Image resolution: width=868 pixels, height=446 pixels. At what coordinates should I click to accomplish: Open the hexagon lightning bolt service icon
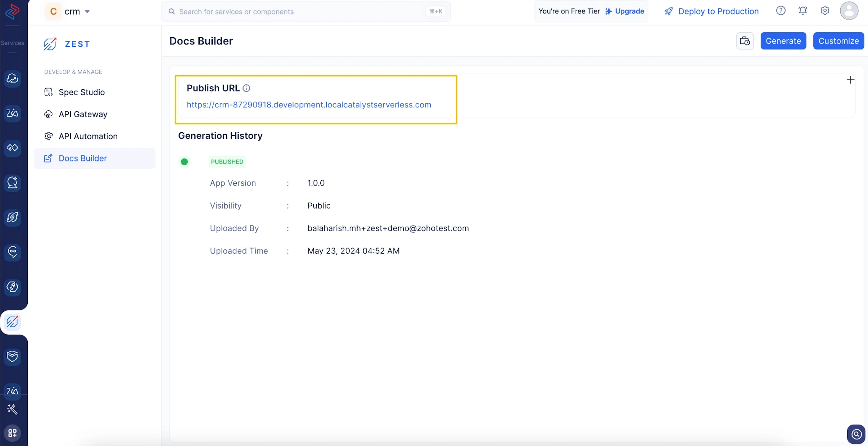(12, 287)
